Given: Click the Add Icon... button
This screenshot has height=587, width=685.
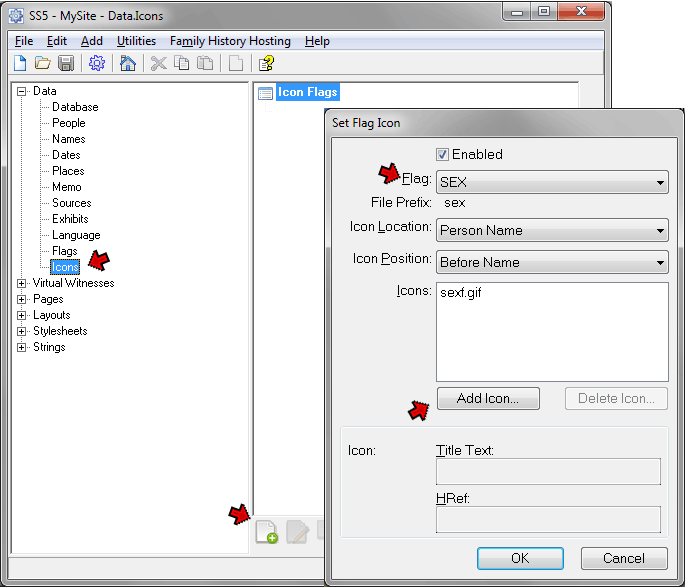Looking at the screenshot, I should click(488, 398).
